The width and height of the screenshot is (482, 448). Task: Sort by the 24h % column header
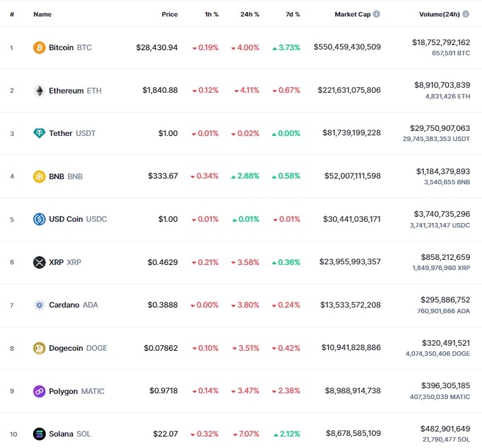[250, 14]
